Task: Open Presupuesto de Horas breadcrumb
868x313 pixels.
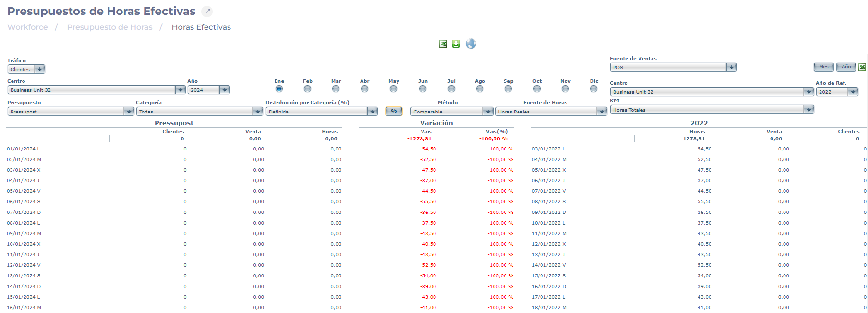Action: click(x=109, y=27)
